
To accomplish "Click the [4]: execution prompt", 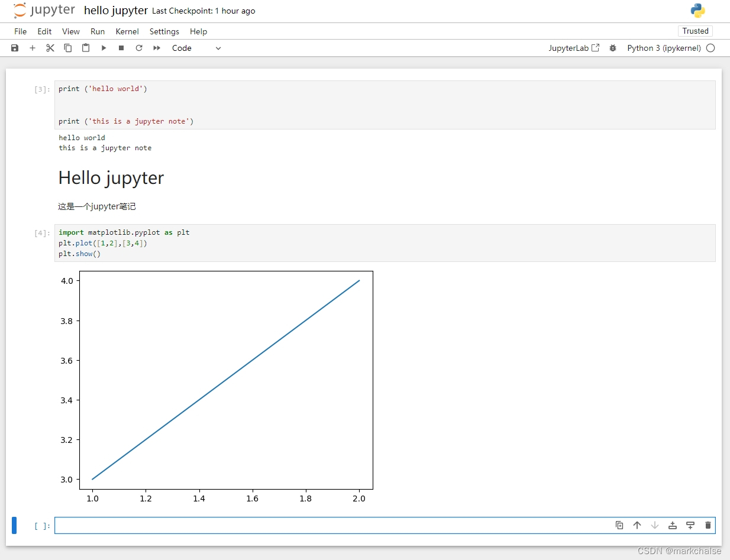I will click(x=42, y=233).
